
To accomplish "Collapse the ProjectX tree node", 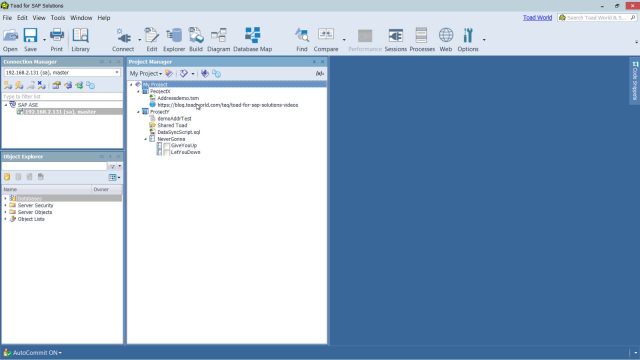I will coord(138,91).
